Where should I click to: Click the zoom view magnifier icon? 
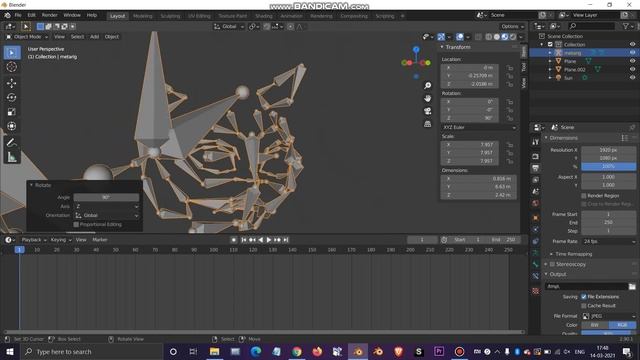pyautogui.click(x=427, y=85)
